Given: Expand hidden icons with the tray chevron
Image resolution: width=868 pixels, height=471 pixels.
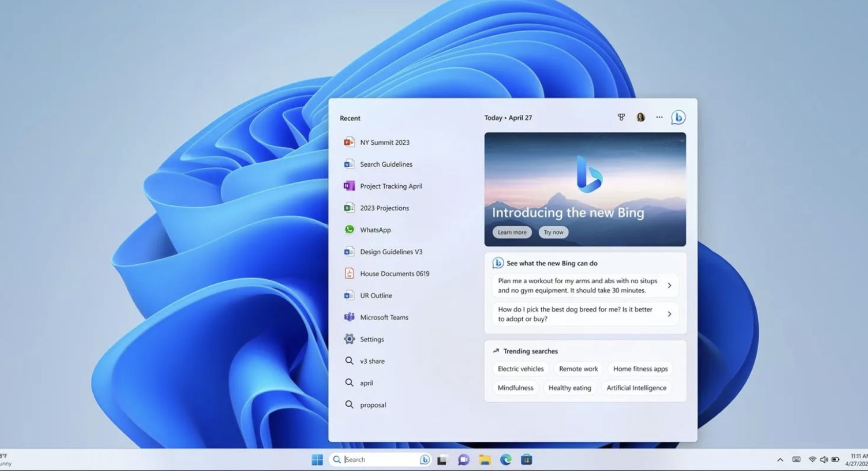Looking at the screenshot, I should point(780,459).
